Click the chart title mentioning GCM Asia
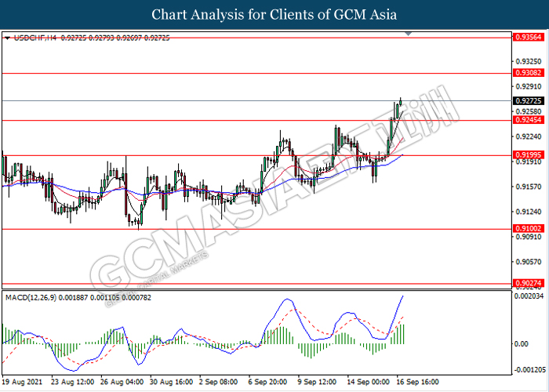This screenshot has height=392, width=549. pyautogui.click(x=274, y=14)
